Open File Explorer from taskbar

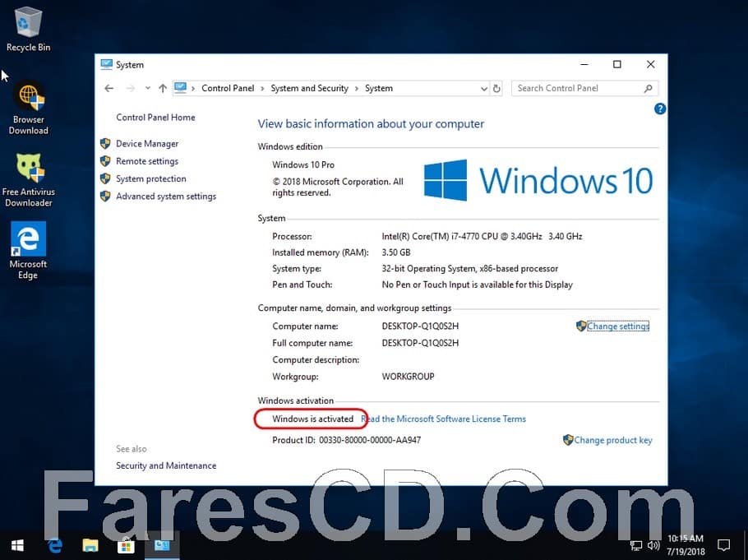[x=90, y=545]
